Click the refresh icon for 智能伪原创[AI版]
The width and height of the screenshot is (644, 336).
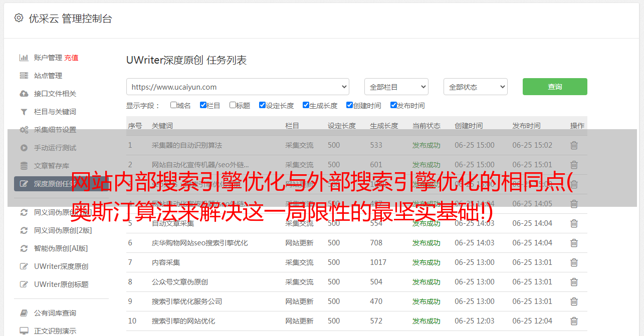click(x=24, y=248)
